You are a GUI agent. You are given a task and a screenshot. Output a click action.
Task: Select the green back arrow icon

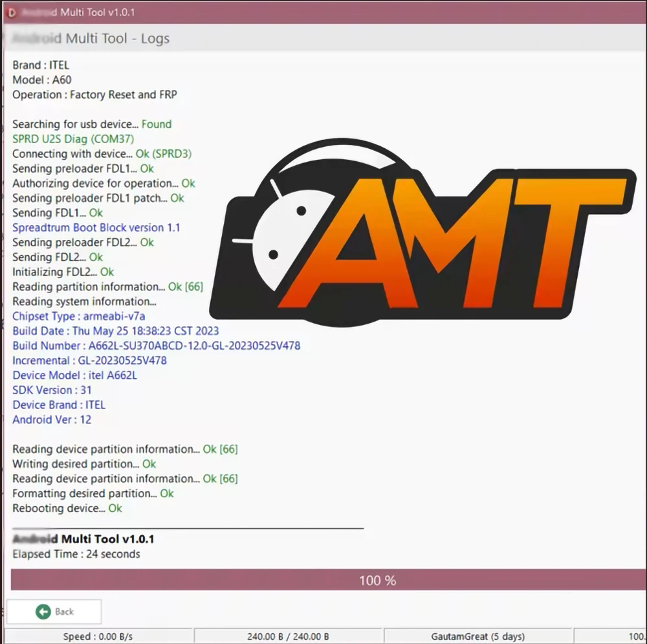pos(43,611)
